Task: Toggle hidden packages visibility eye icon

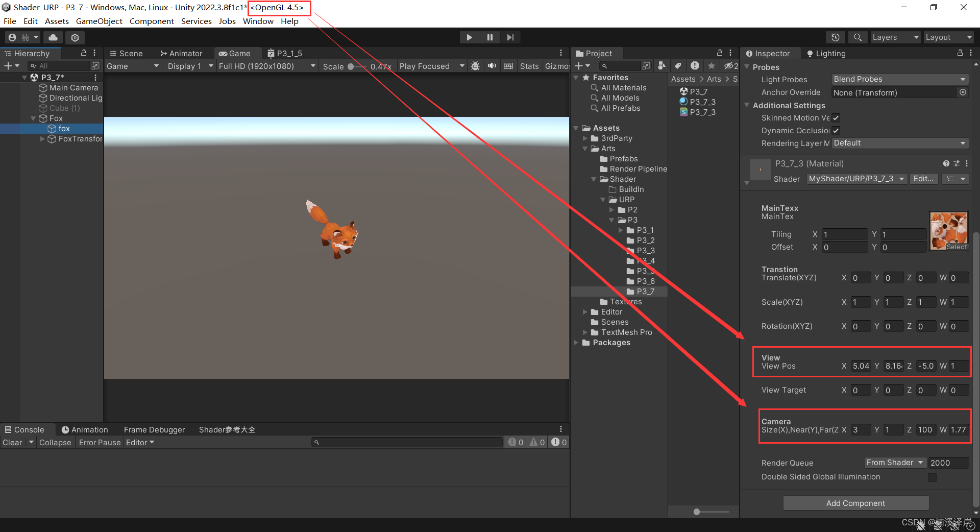Action: pos(731,66)
